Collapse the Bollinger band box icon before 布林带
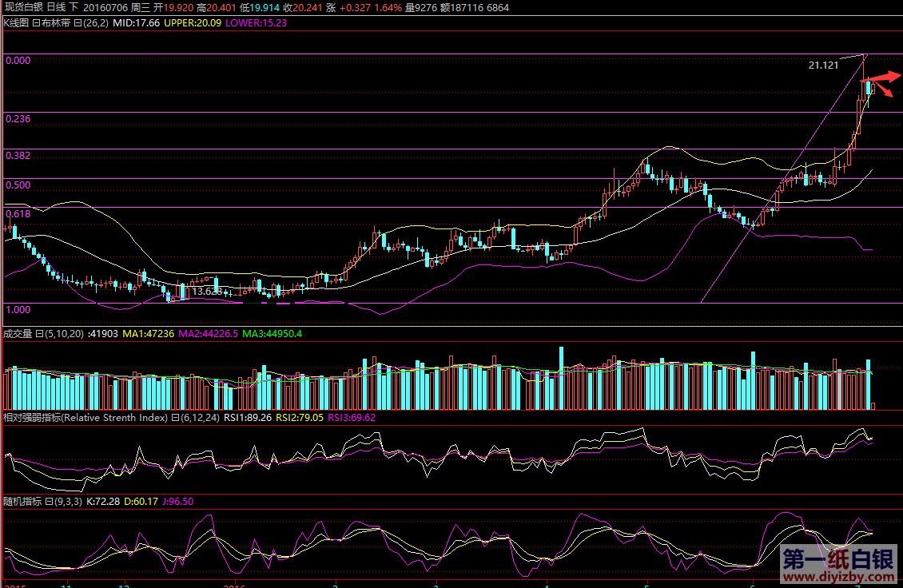The width and height of the screenshot is (903, 588). [x=36, y=23]
